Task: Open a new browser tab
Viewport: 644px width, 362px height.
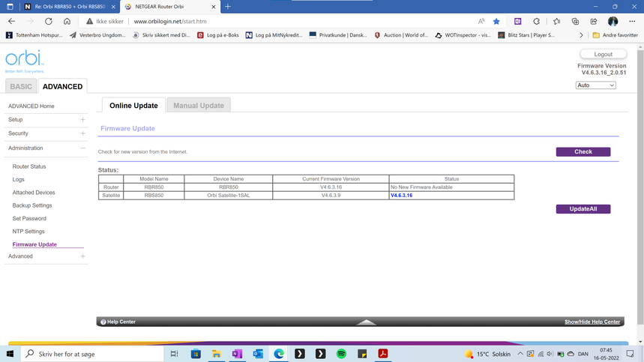Action: click(228, 7)
